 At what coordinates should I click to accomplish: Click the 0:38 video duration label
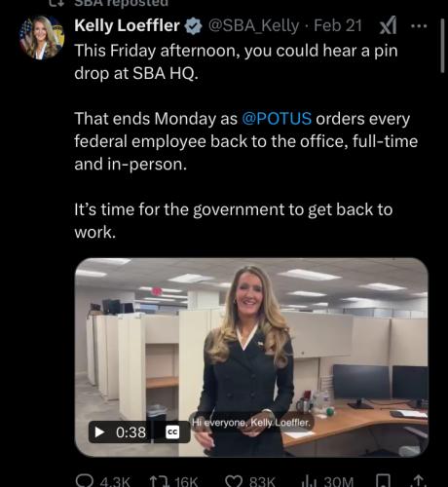tap(131, 432)
